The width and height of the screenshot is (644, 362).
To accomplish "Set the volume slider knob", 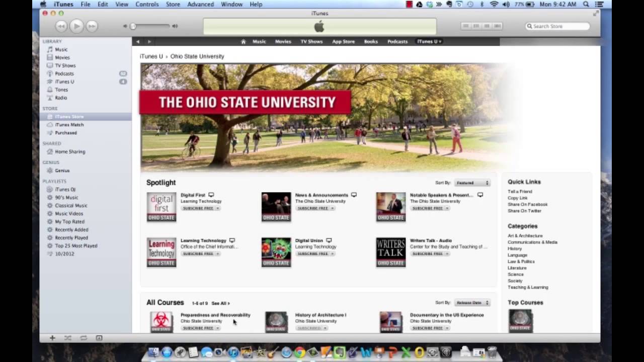I will pos(133,26).
